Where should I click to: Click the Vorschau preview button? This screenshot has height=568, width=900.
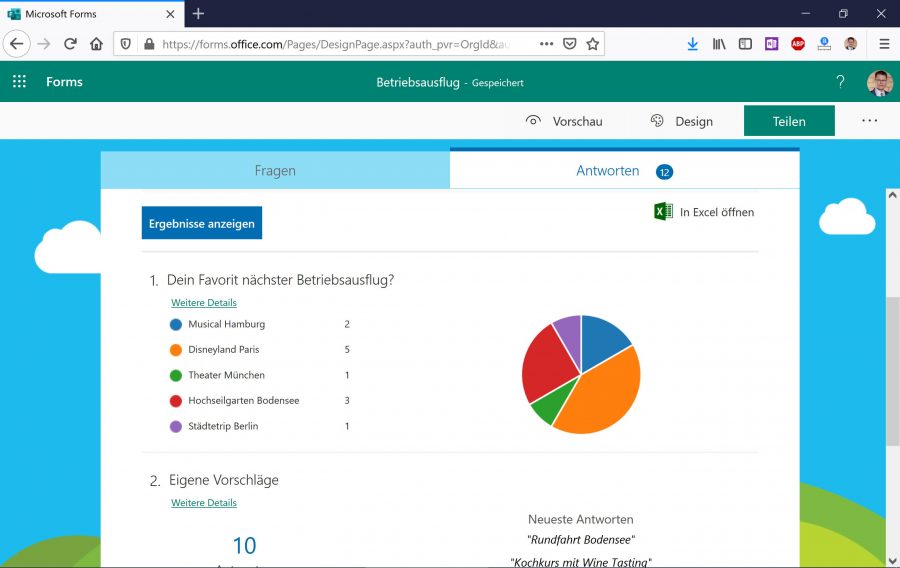tap(564, 121)
